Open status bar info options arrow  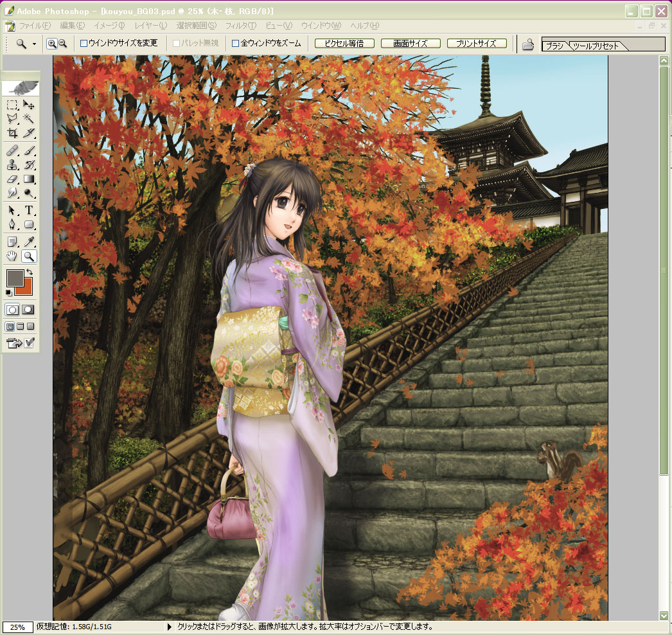click(x=169, y=627)
